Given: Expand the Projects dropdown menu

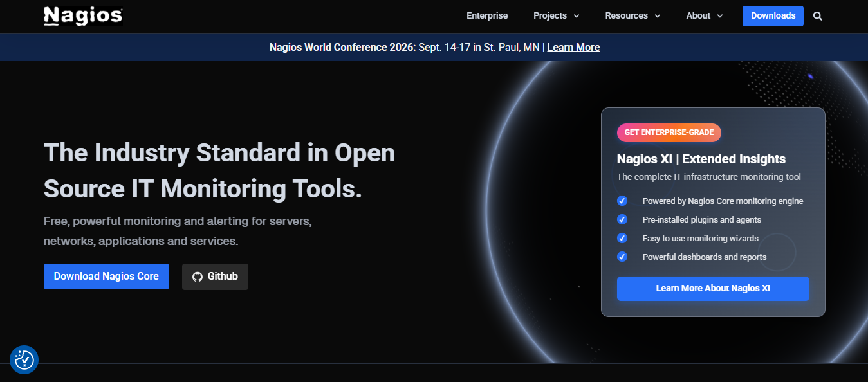Looking at the screenshot, I should 556,16.
